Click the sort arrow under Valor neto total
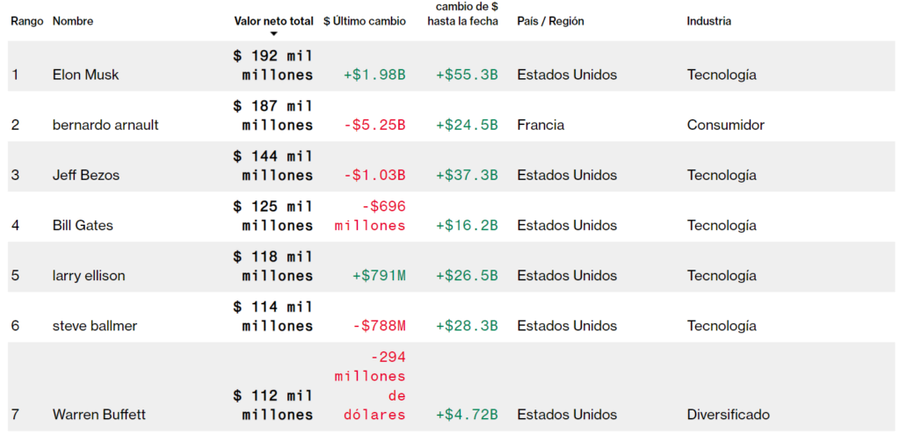 pos(273,34)
